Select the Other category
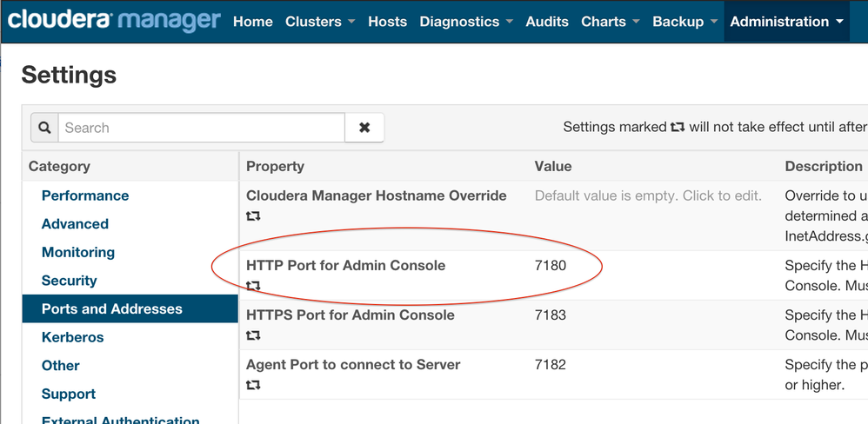868x424 pixels. coord(60,366)
